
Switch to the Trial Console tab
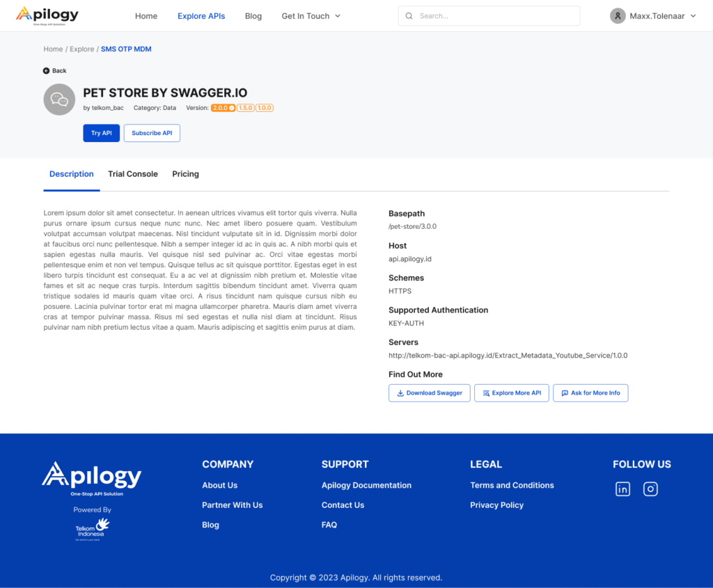[x=133, y=174]
